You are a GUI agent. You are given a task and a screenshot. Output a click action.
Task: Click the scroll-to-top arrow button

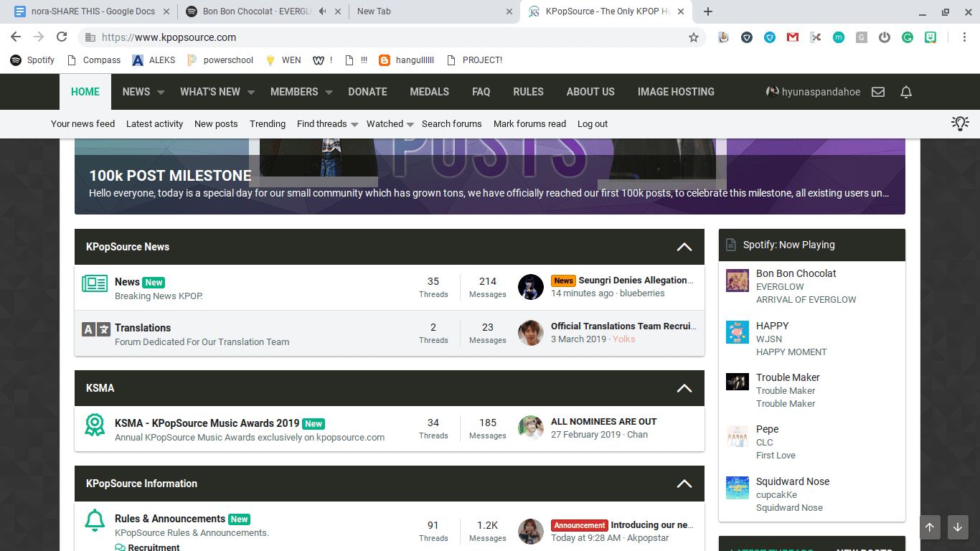pyautogui.click(x=929, y=527)
